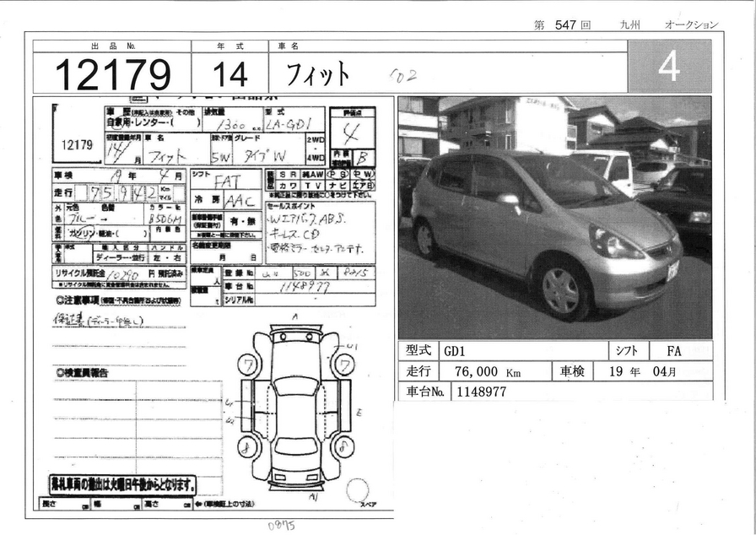Click the handwritten chassis number 1148977
Image resolution: width=756 pixels, height=535 pixels.
pyautogui.click(x=305, y=288)
